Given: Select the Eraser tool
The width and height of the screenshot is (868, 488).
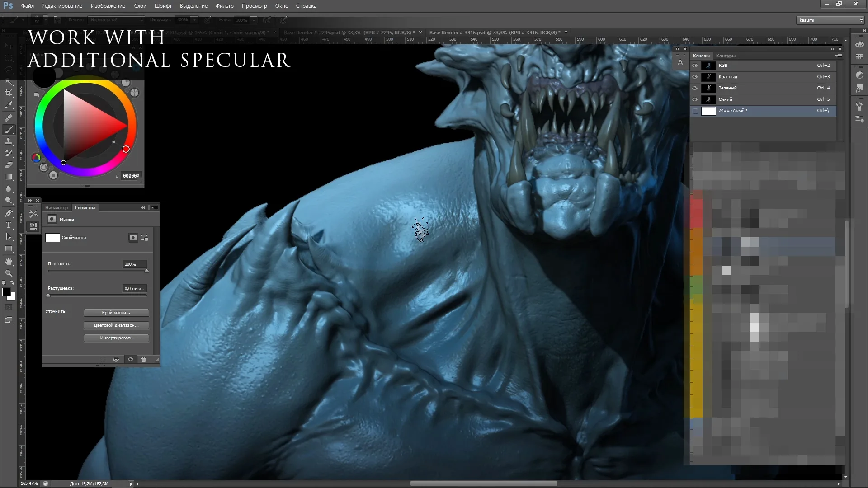Looking at the screenshot, I should [9, 165].
